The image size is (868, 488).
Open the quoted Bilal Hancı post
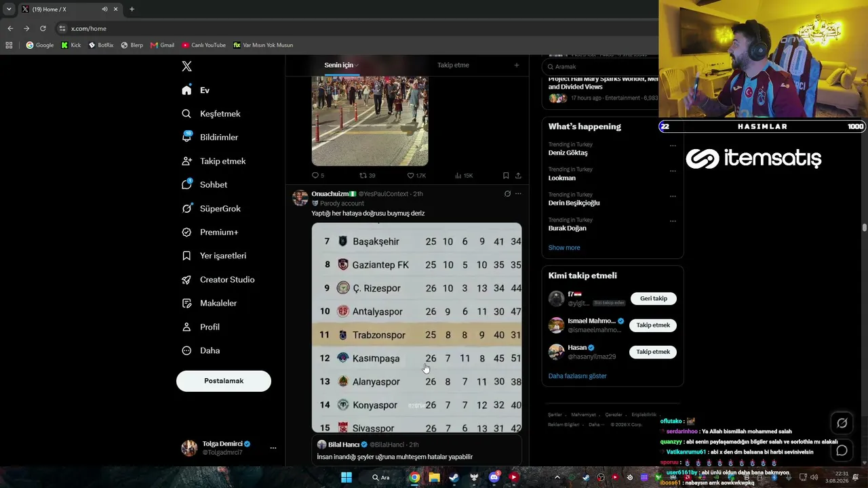(416, 451)
